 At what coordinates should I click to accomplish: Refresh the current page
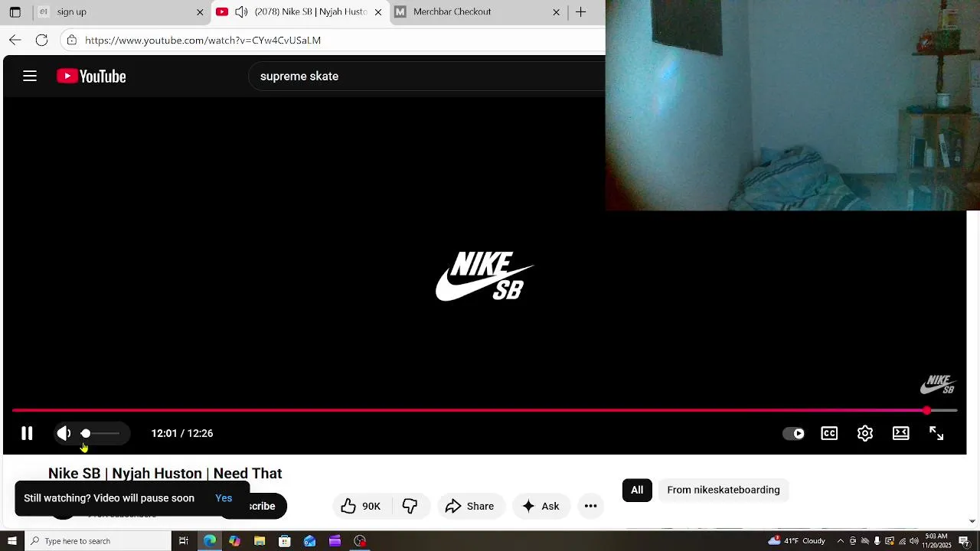pos(42,40)
